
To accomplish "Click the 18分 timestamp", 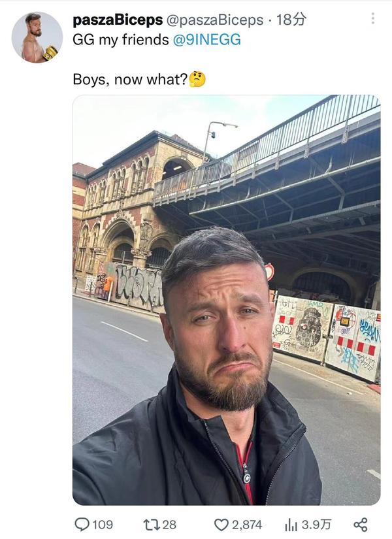I will click(x=291, y=20).
